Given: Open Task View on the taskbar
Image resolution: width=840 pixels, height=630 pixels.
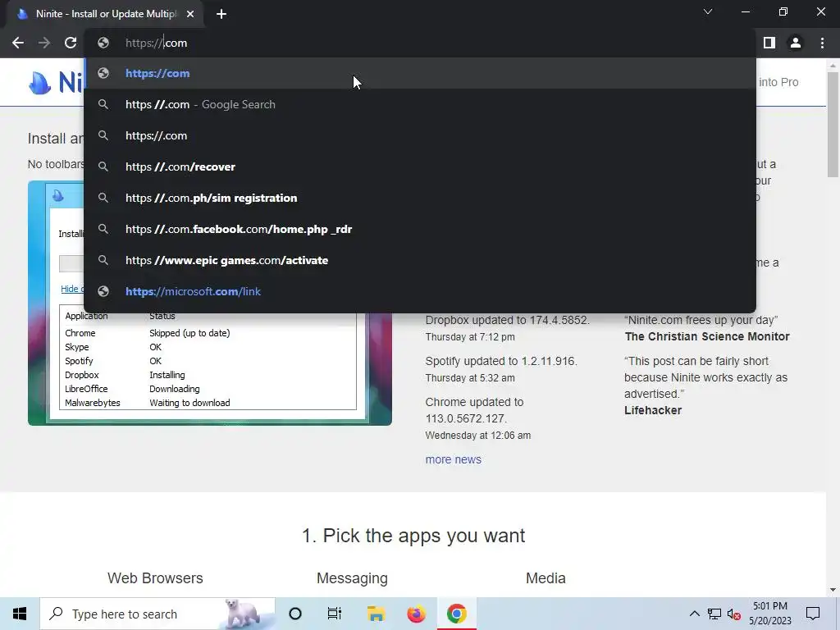Looking at the screenshot, I should click(335, 614).
